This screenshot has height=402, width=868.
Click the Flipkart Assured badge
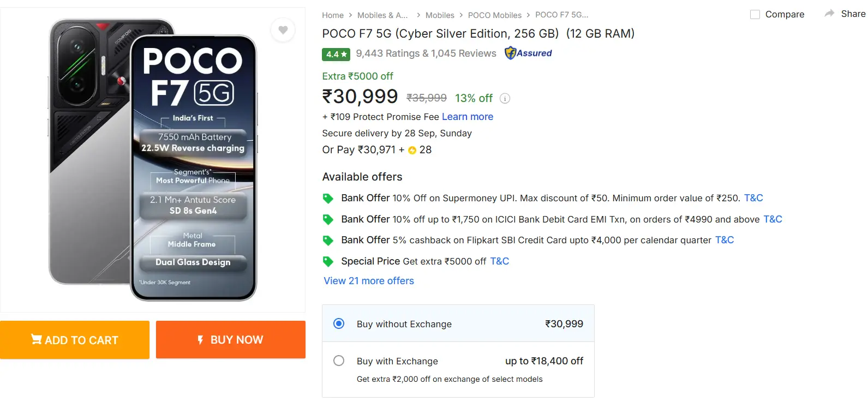[527, 53]
